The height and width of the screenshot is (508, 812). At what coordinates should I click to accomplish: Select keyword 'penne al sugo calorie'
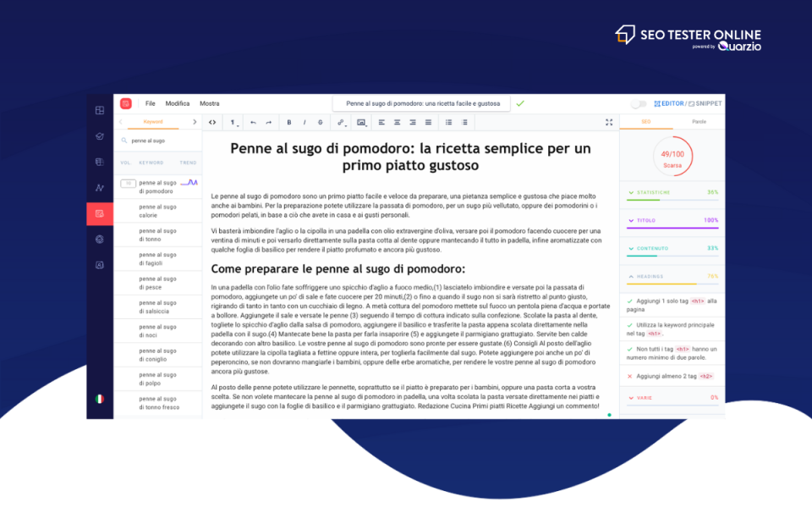click(158, 211)
